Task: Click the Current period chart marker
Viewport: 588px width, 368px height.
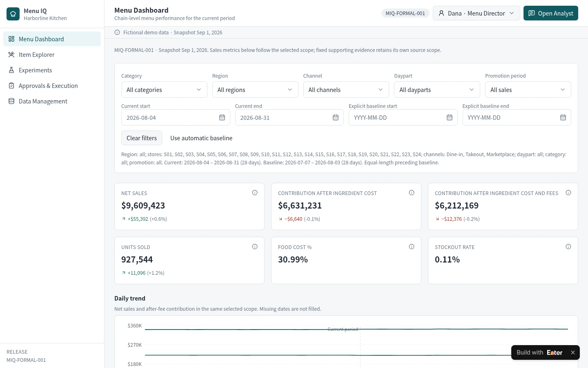Action: 343,329
